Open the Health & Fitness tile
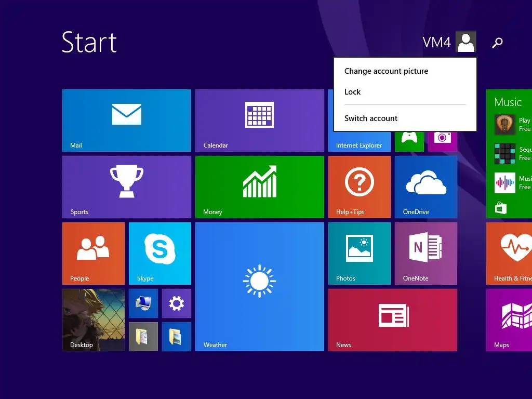The height and width of the screenshot is (399, 532). click(509, 254)
